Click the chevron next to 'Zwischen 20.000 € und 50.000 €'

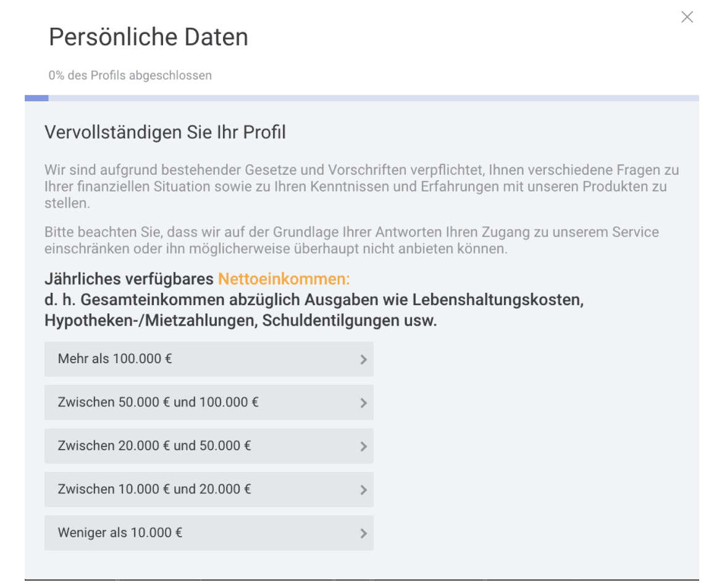[x=364, y=446]
